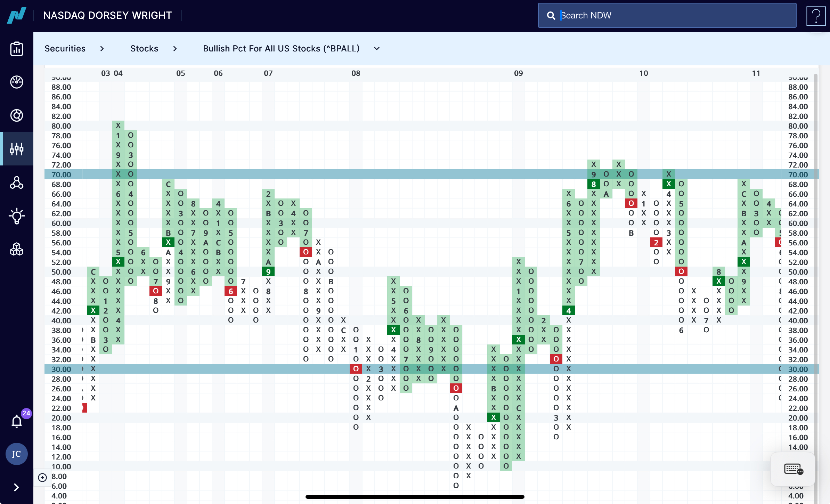Open the connected nodes sidebar icon
The image size is (830, 504).
point(17,182)
